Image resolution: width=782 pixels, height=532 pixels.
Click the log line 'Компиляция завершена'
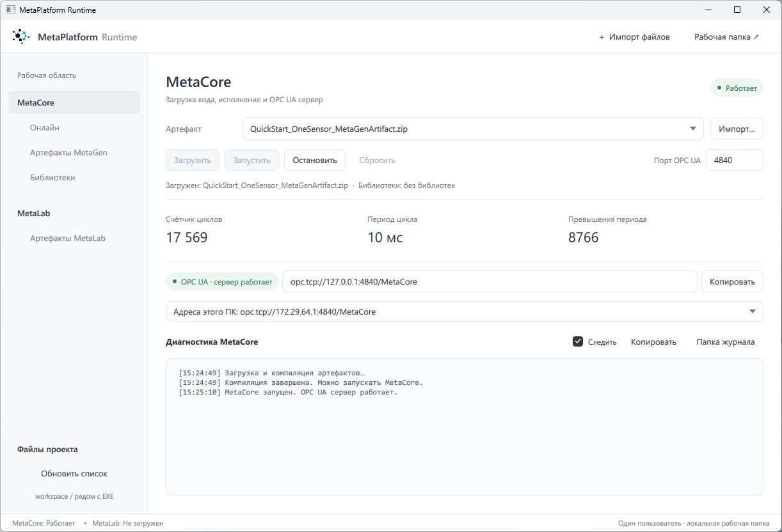(301, 382)
